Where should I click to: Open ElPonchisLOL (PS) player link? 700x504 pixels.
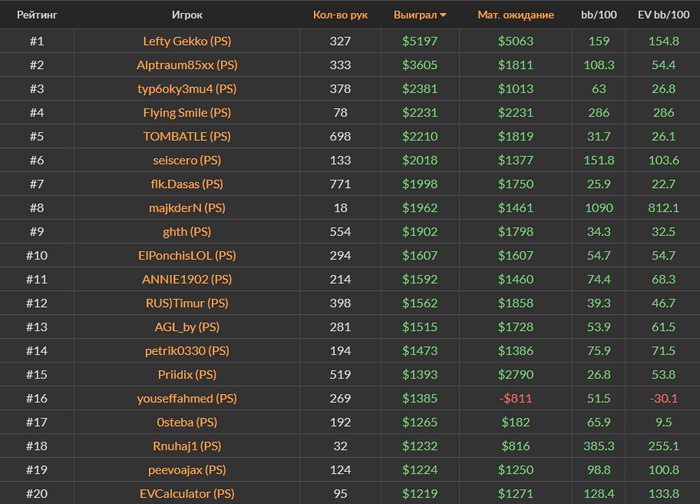187,256
